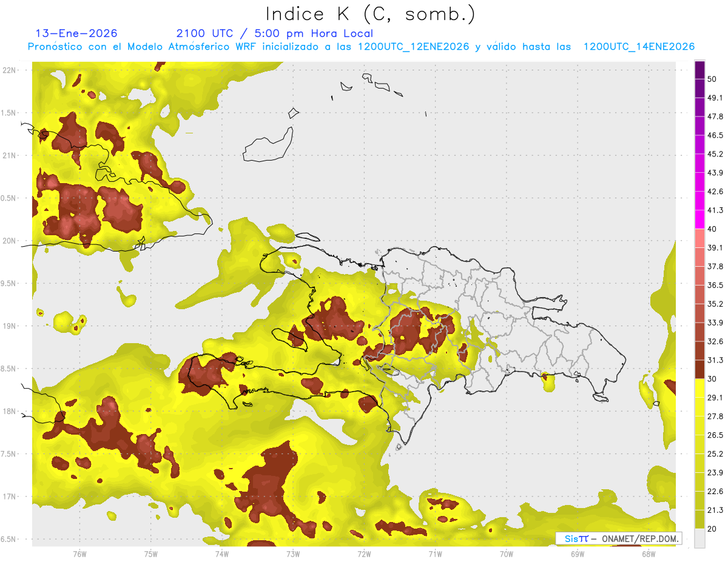Image resolution: width=728 pixels, height=562 pixels.
Task: Click the colorbar value '36.5'
Action: pos(715,285)
